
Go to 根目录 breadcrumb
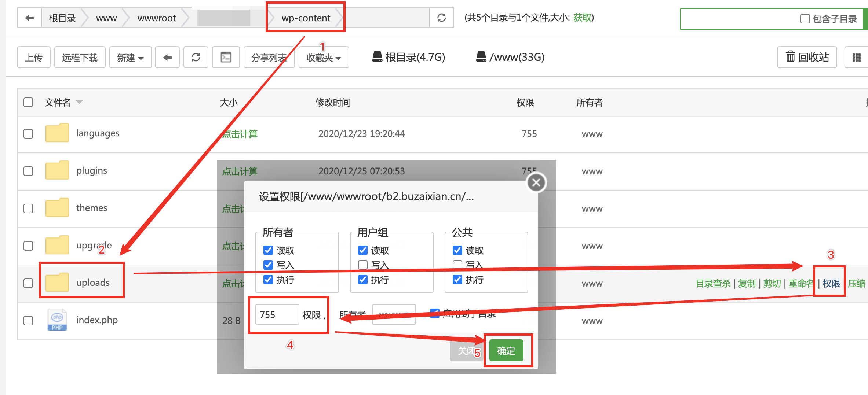tap(62, 18)
